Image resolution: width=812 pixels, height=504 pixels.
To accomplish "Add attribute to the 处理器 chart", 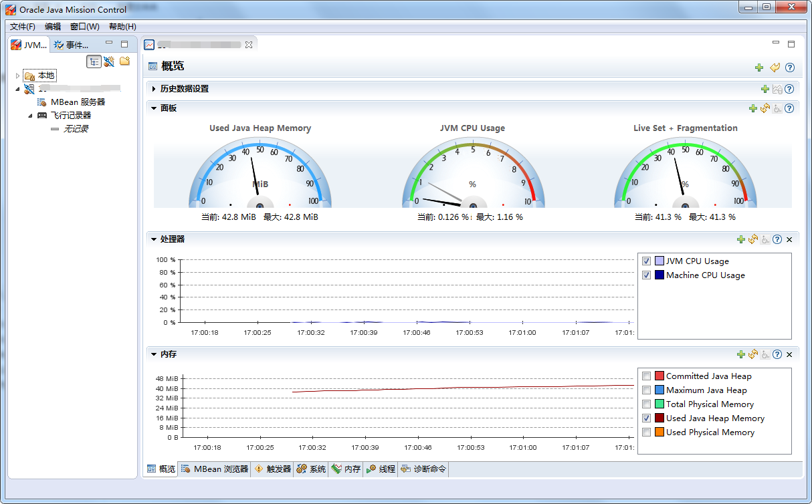I will coord(741,239).
